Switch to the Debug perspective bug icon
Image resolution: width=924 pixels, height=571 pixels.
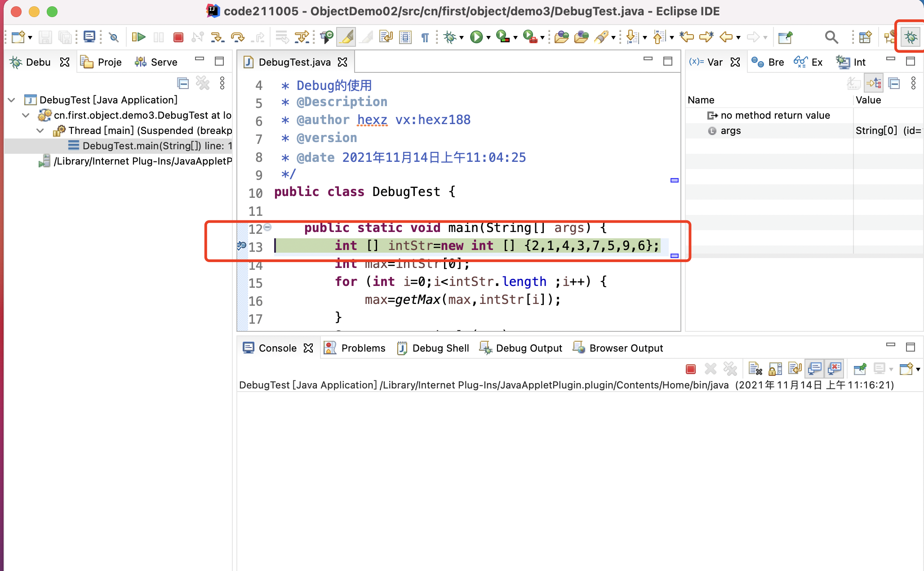pyautogui.click(x=911, y=37)
